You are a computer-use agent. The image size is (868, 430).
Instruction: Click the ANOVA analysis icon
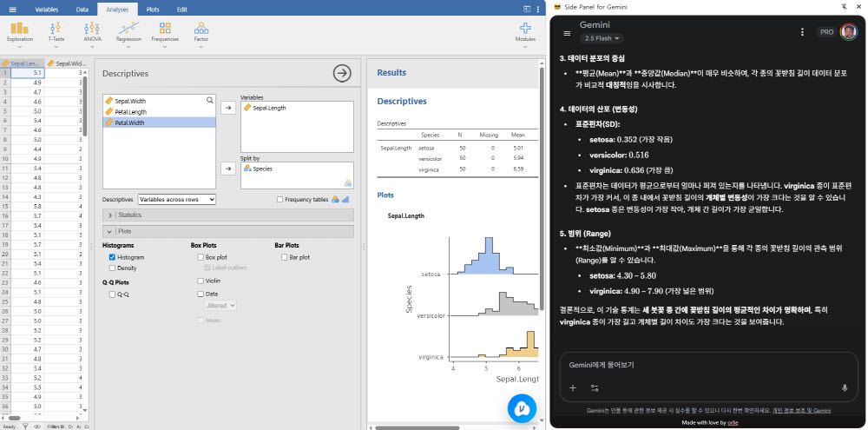pyautogui.click(x=92, y=32)
